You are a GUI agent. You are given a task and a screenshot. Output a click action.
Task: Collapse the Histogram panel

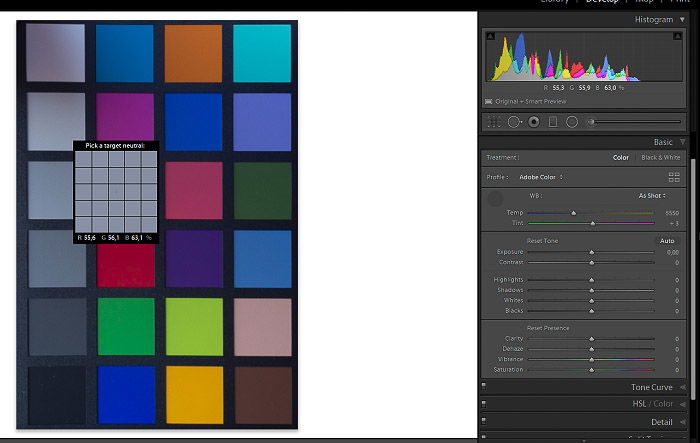coord(683,19)
